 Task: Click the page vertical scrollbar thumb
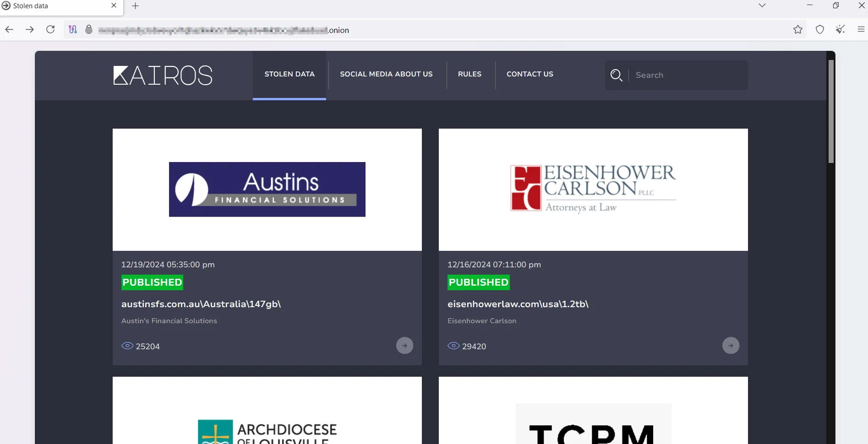point(831,111)
